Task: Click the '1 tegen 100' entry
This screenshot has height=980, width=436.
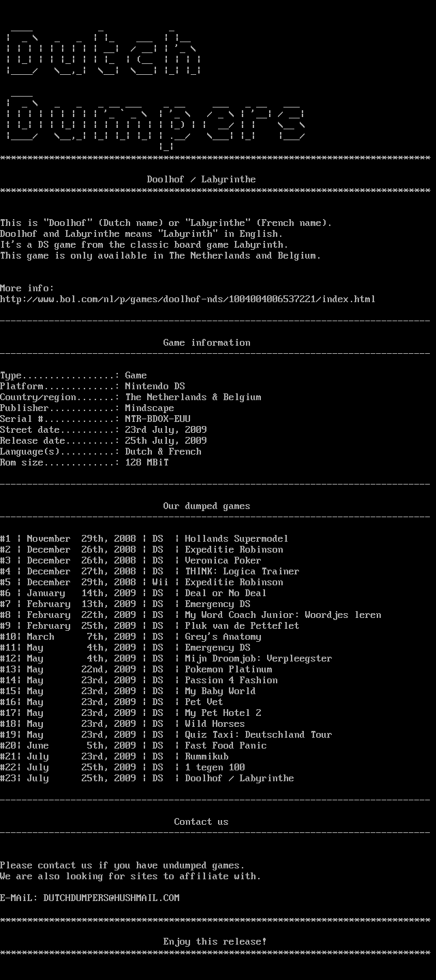Action: point(215,768)
